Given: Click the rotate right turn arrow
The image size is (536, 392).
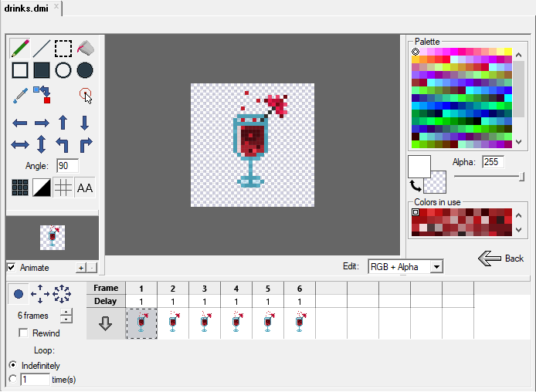Looking at the screenshot, I should click(x=85, y=144).
